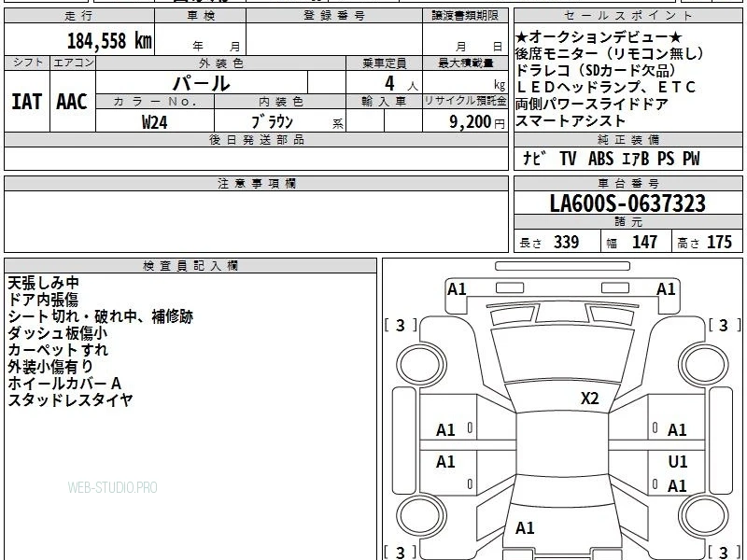The image size is (747, 560).
Task: Click the LEDヘッドランプ、ETC line
Action: pyautogui.click(x=606, y=87)
